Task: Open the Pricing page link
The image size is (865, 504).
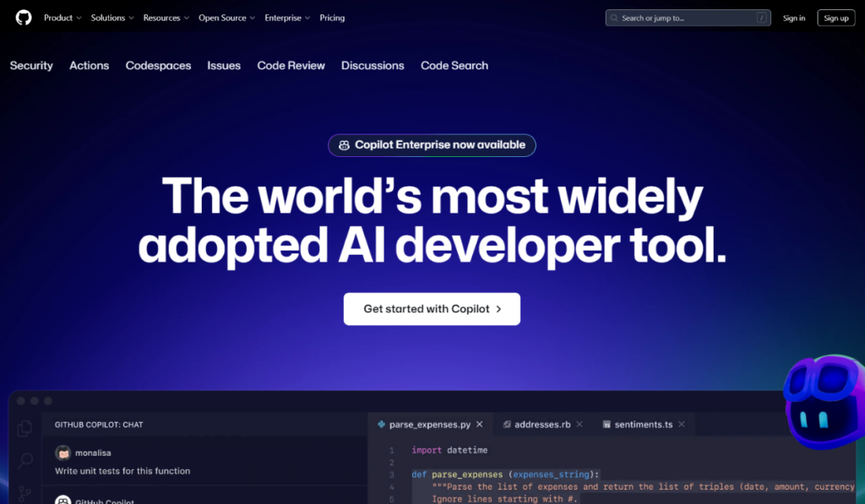Action: tap(332, 18)
